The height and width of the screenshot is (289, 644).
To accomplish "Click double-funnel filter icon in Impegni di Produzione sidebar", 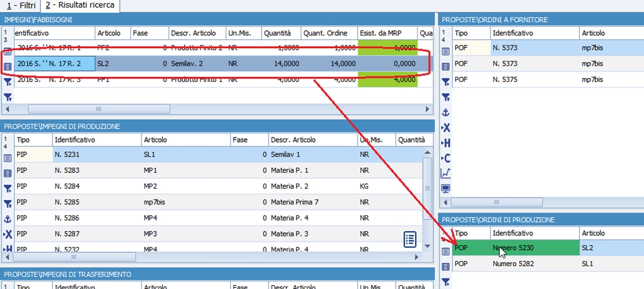I will (8, 204).
